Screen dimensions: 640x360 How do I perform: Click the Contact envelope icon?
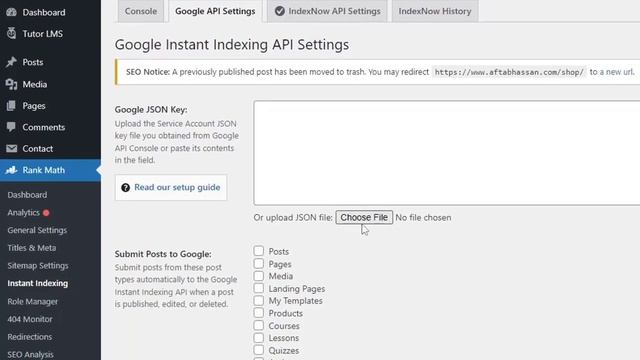tap(11, 149)
